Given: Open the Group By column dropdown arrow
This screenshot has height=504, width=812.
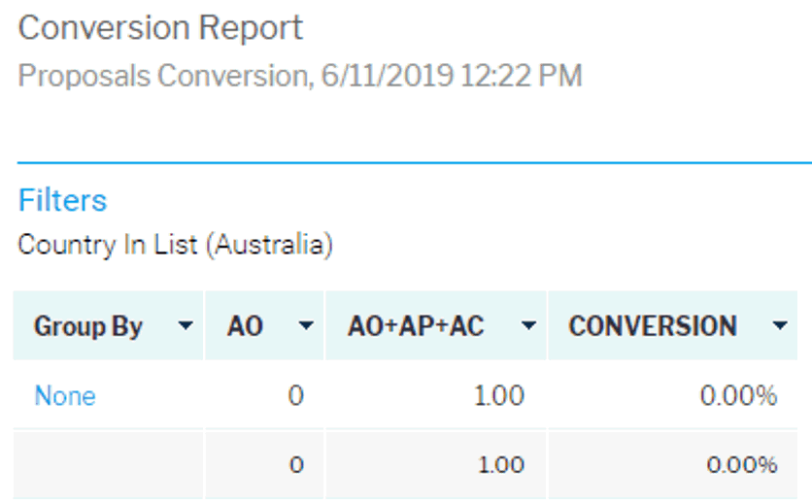Looking at the screenshot, I should pyautogui.click(x=186, y=326).
